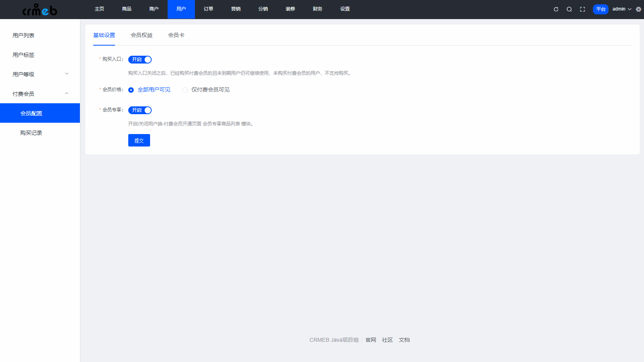This screenshot has height=362, width=644.
Task: Open 商户 in top navigation
Action: (154, 9)
